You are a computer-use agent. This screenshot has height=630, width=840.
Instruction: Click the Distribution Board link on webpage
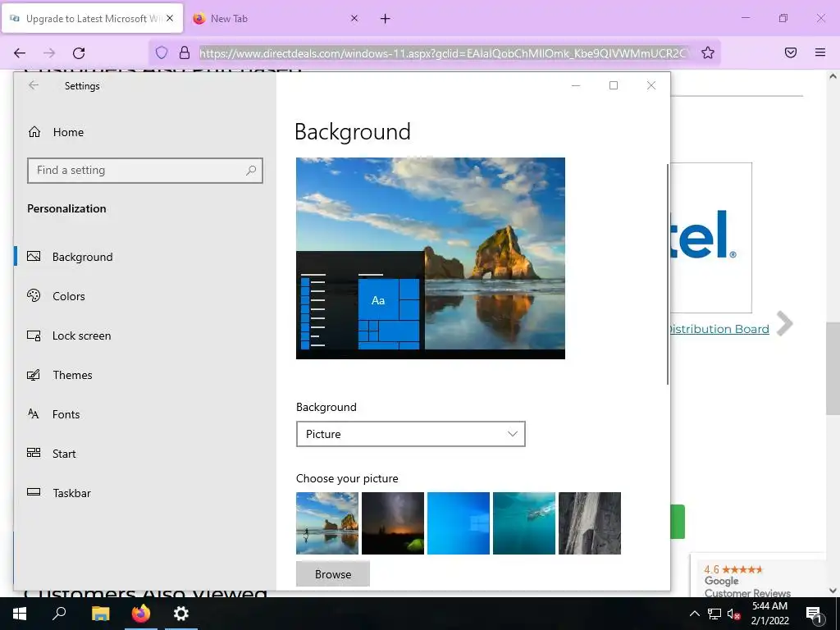(x=719, y=329)
